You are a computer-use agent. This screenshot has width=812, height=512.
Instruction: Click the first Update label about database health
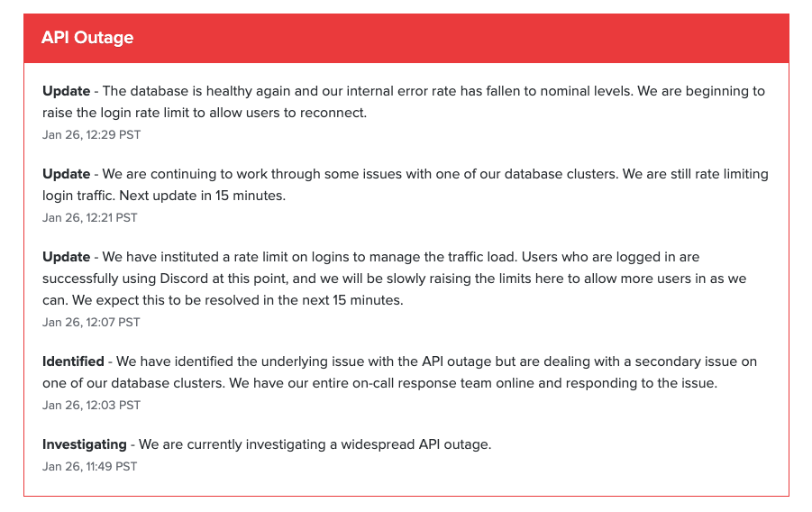point(67,91)
